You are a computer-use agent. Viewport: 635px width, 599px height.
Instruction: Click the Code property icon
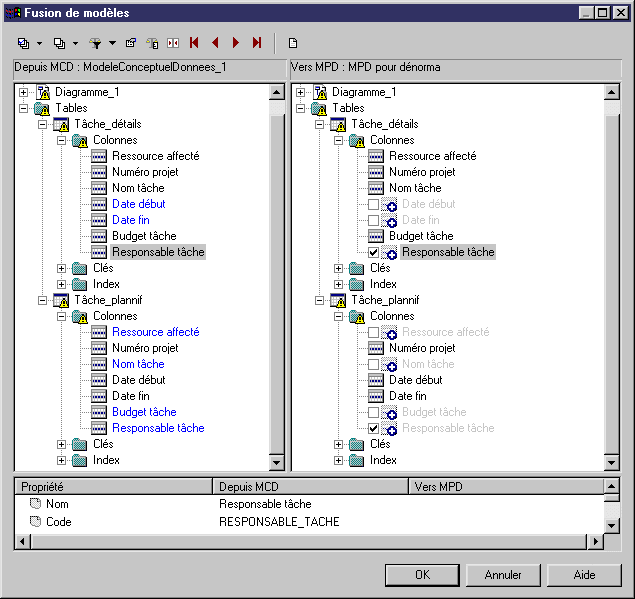(35, 521)
